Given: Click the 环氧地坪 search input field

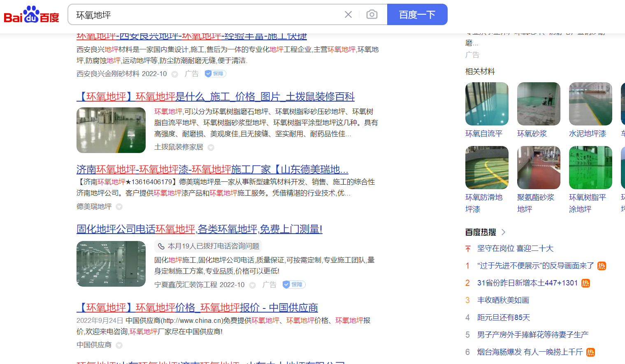Looking at the screenshot, I should pyautogui.click(x=206, y=15).
